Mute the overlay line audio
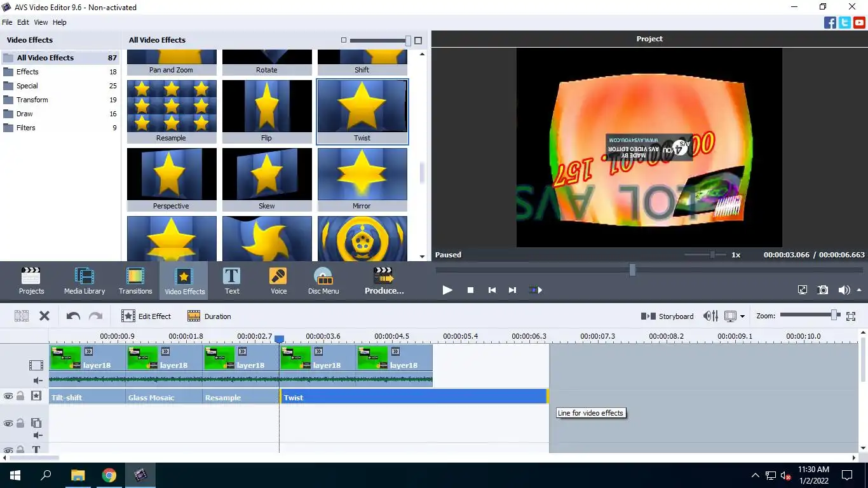The image size is (868, 488). (37, 435)
